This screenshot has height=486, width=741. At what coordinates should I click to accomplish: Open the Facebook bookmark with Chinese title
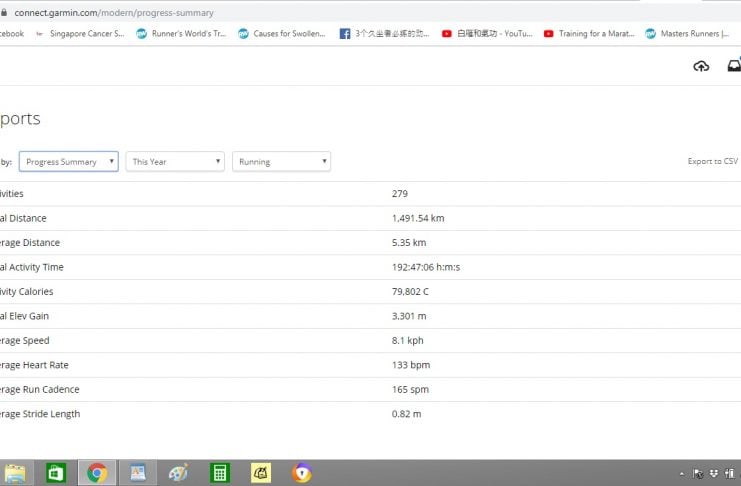[x=385, y=34]
